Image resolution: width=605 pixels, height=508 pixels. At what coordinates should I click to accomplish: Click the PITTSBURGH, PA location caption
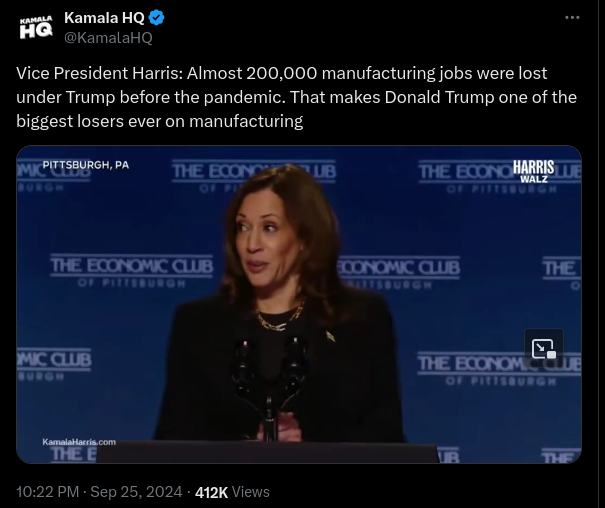[86, 165]
